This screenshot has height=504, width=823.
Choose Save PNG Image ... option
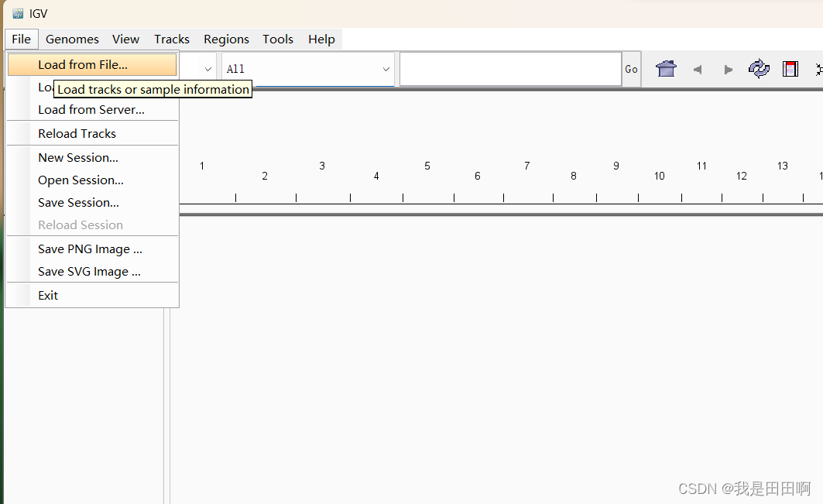[92, 249]
